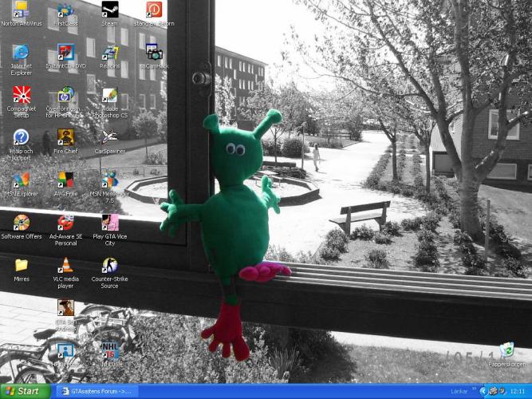The width and height of the screenshot is (532, 399).
Task: Open the Länkar toolbar on the taskbar
Action: point(459,392)
